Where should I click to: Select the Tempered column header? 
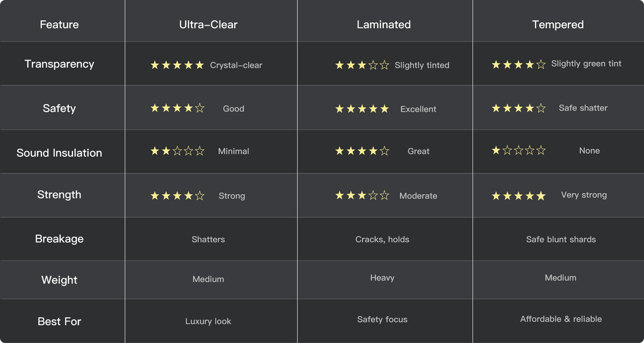(558, 25)
